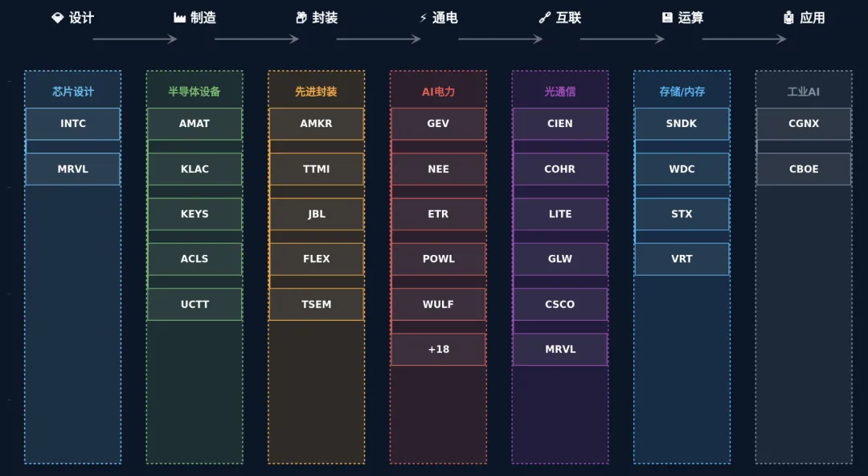Choose the VRT ticker box
This screenshot has width=868, height=476.
point(682,259)
